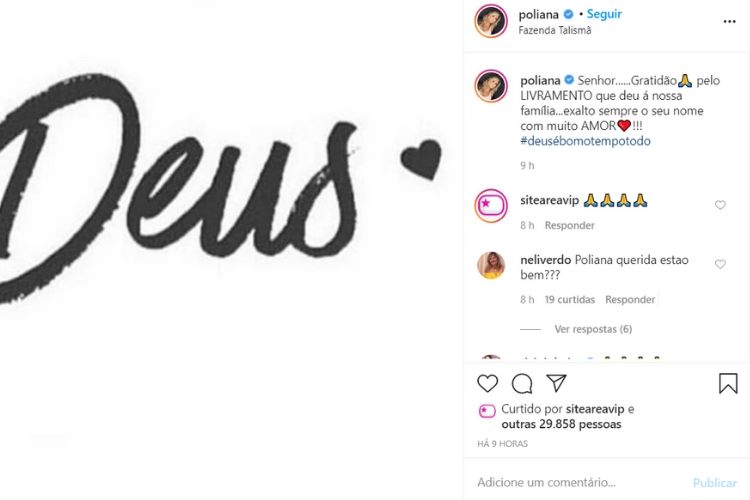Open the #deusébomotempotodo hashtag
The width and height of the screenshot is (750, 500).
pos(585,141)
